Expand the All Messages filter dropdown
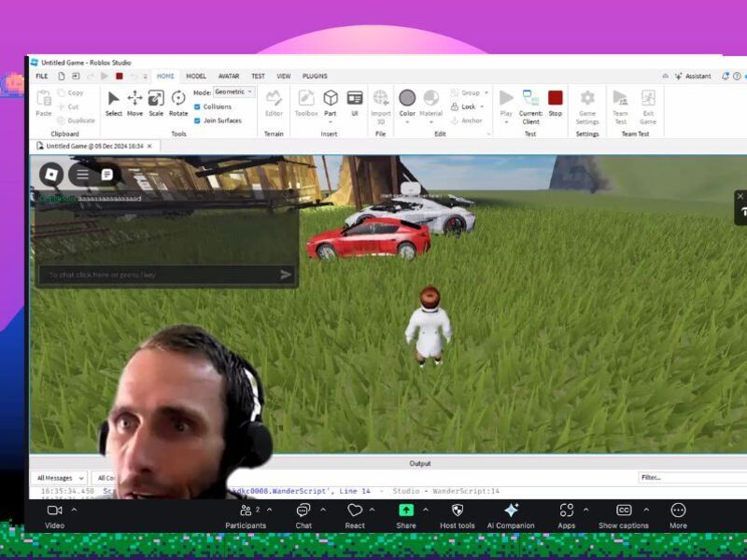 61,478
